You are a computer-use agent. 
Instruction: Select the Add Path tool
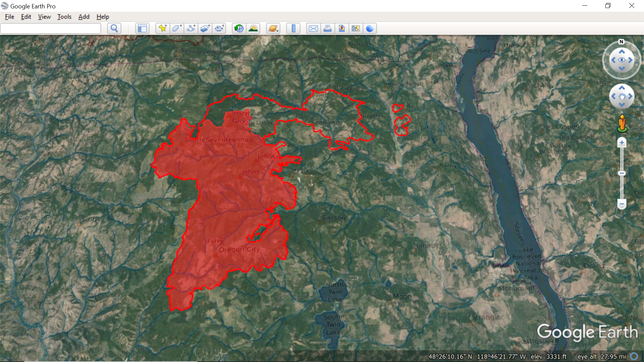click(x=191, y=28)
